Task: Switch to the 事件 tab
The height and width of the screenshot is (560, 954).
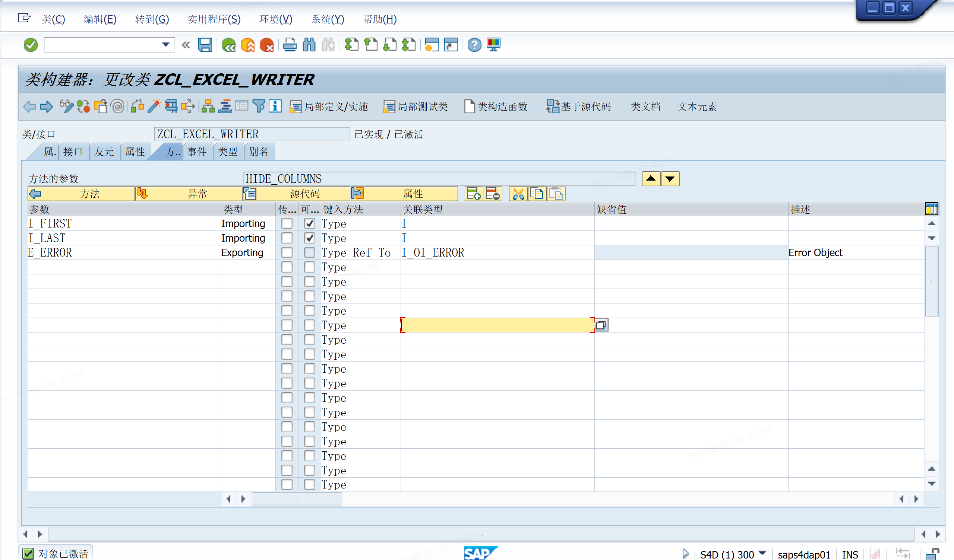Action: coord(197,152)
